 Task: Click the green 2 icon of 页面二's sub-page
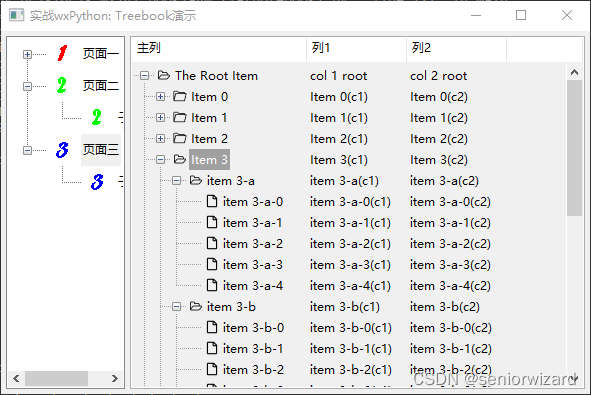coord(97,117)
